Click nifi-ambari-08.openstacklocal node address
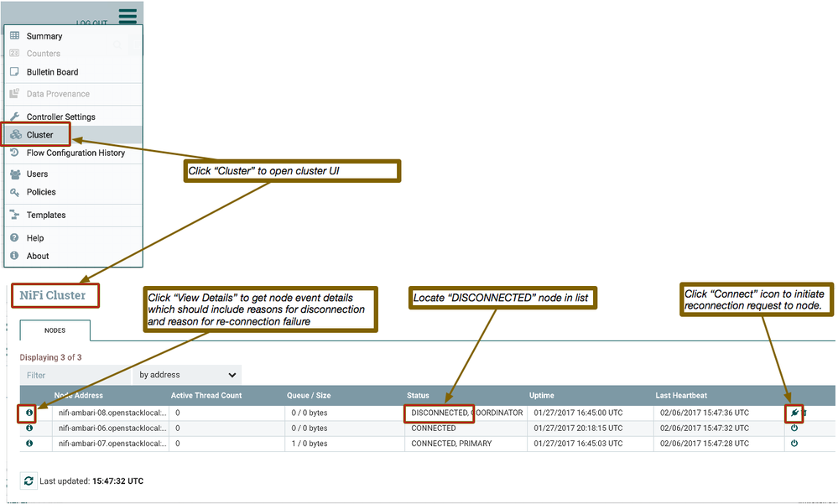The image size is (838, 504). pos(112,413)
